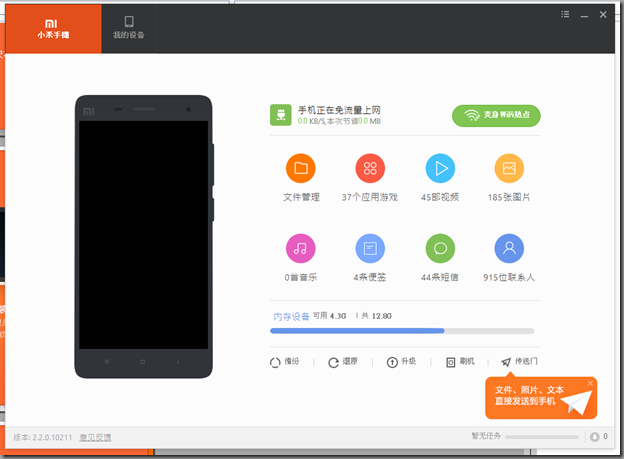This screenshot has height=459, width=624.
Task: Open the 45部视频 videos icon
Action: pyautogui.click(x=440, y=168)
